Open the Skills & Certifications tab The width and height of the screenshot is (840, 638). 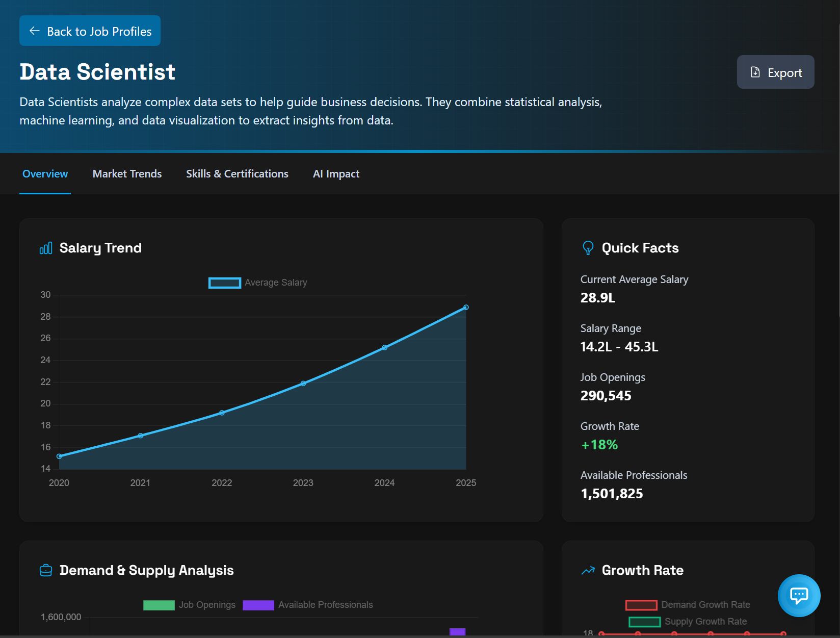click(x=237, y=174)
